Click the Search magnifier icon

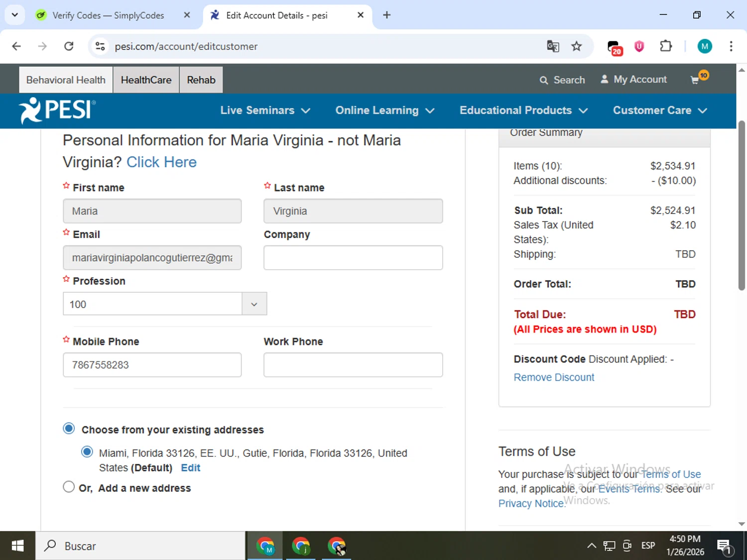click(544, 80)
